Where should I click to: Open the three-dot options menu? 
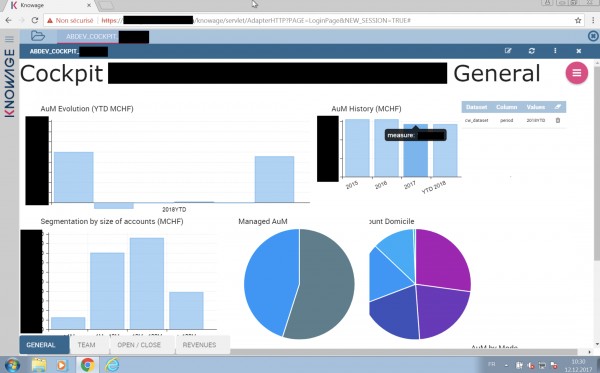tap(555, 51)
